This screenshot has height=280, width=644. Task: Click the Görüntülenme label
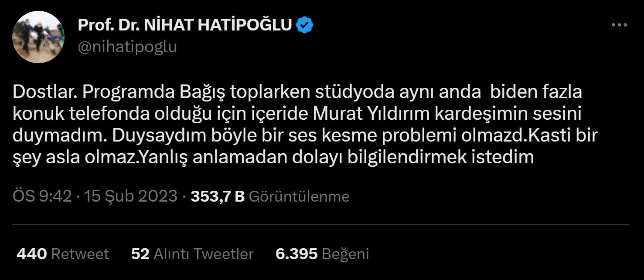[x=299, y=196]
